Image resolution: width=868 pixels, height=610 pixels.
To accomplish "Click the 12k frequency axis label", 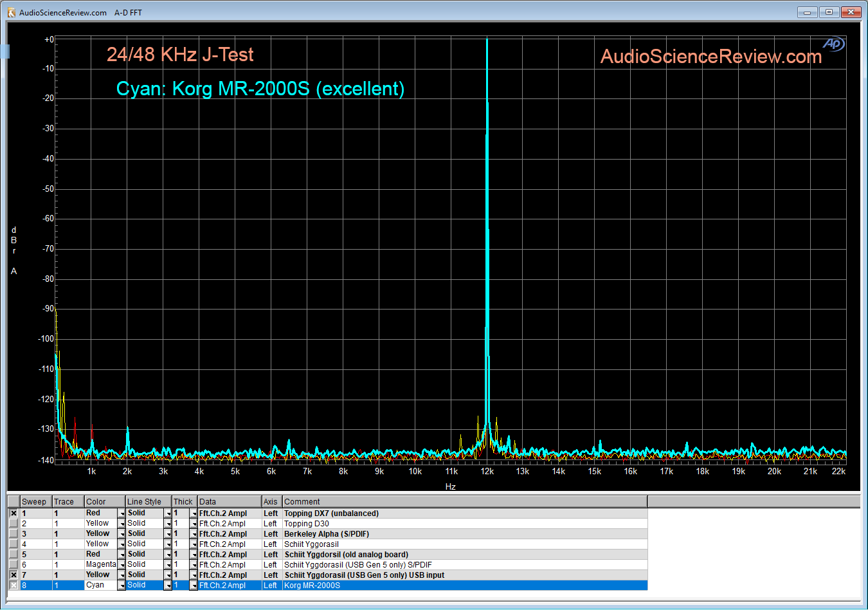I will [487, 472].
